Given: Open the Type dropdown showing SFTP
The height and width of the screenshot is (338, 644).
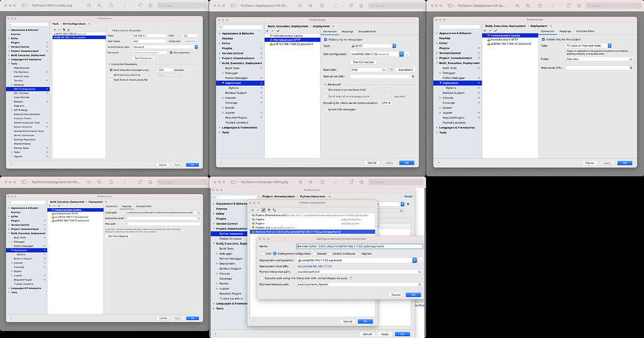Looking at the screenshot, I should click(373, 46).
